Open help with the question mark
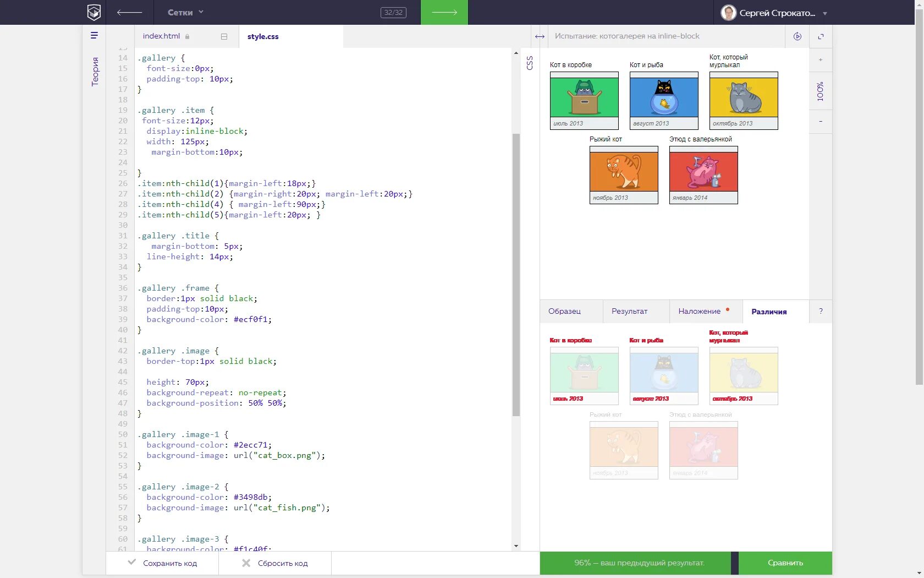 point(821,311)
